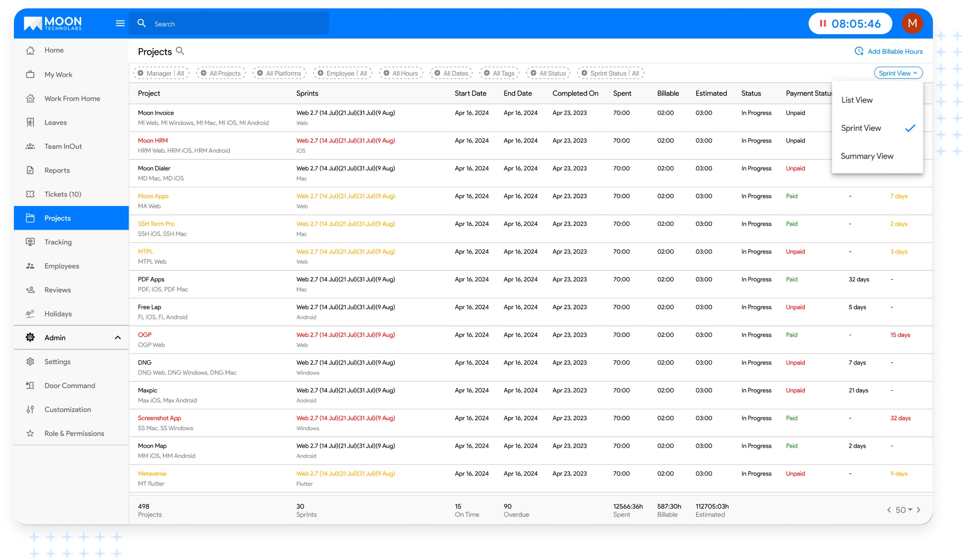Click the search magnifier in top bar

click(142, 23)
